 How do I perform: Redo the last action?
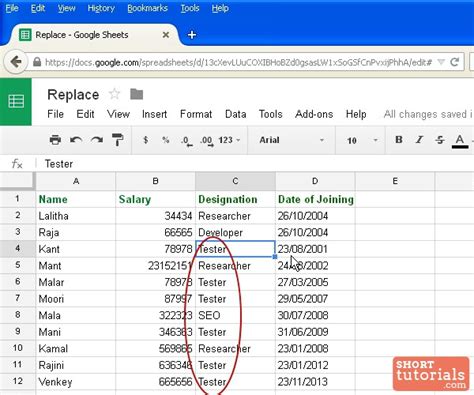click(97, 140)
